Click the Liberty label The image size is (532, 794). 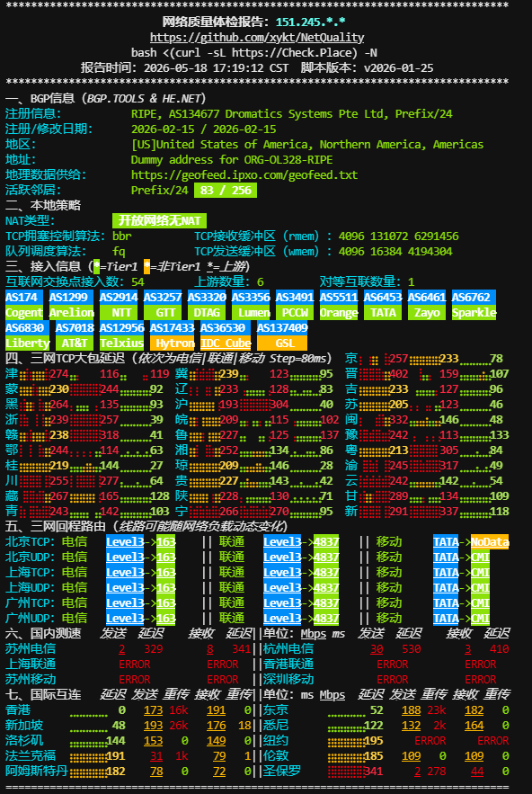pyautogui.click(x=28, y=343)
